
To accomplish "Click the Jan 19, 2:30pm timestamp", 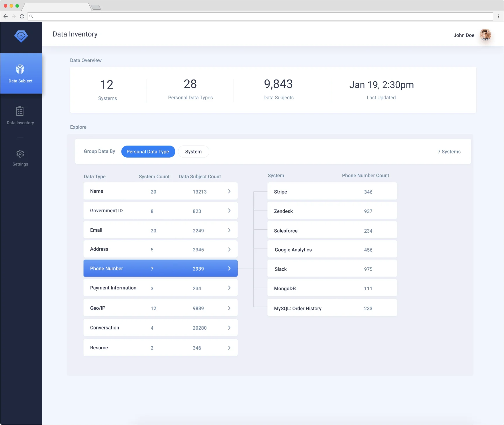I will point(381,85).
